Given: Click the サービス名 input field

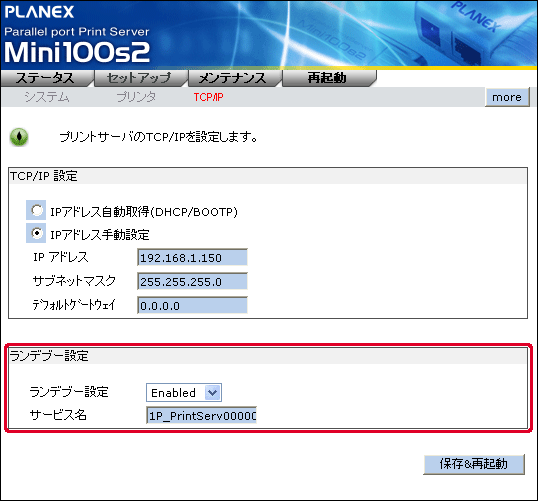Looking at the screenshot, I should click(x=201, y=416).
